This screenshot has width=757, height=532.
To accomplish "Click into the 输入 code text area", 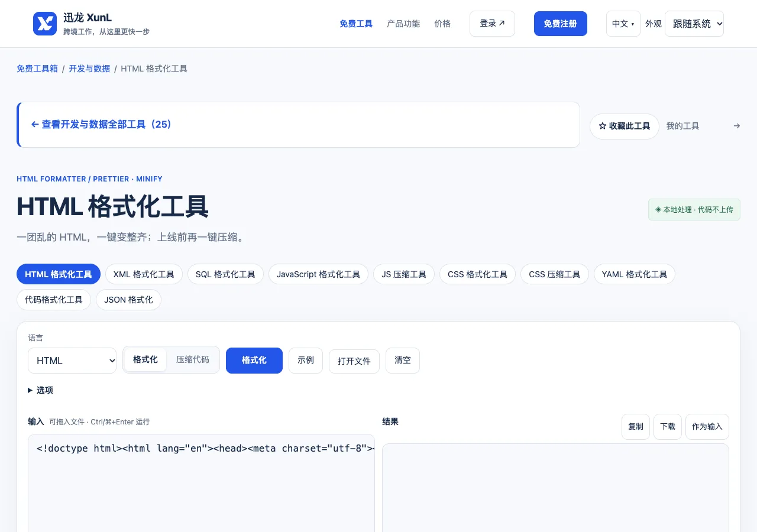I will 201,483.
